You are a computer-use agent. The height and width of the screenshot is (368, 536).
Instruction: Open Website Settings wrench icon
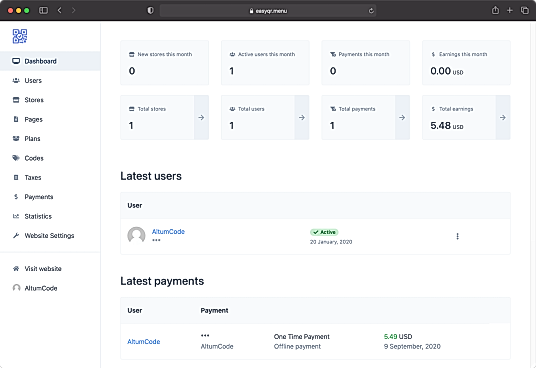point(16,235)
